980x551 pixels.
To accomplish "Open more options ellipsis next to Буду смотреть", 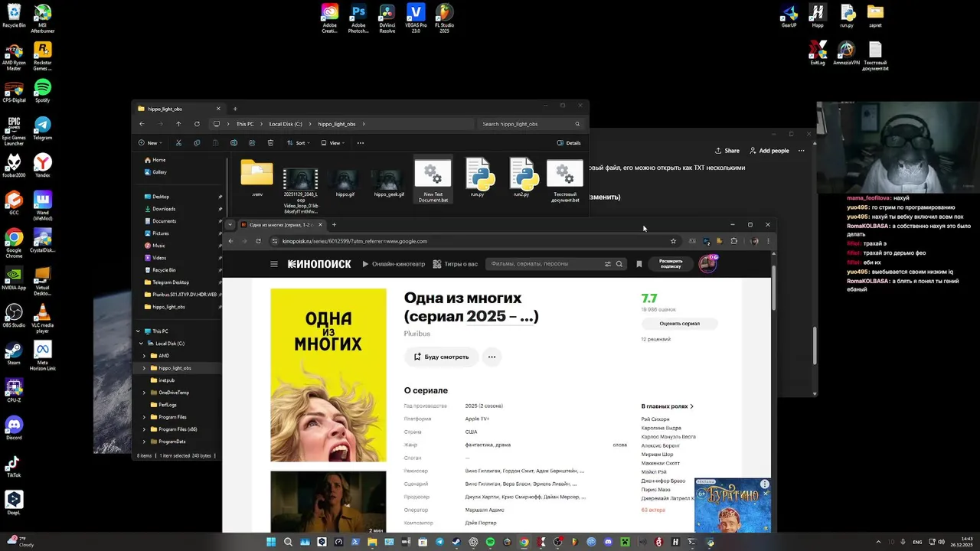I will click(x=492, y=357).
